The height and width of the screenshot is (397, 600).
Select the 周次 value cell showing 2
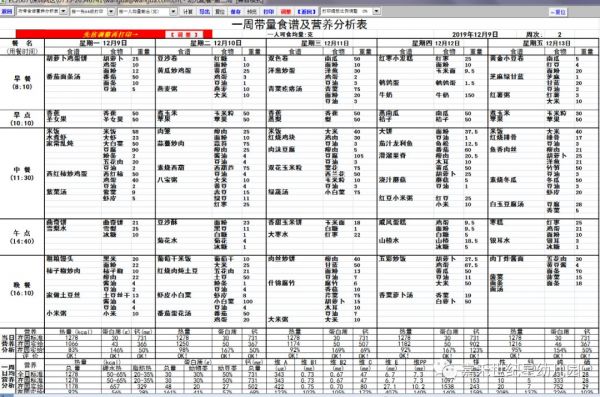pos(559,34)
